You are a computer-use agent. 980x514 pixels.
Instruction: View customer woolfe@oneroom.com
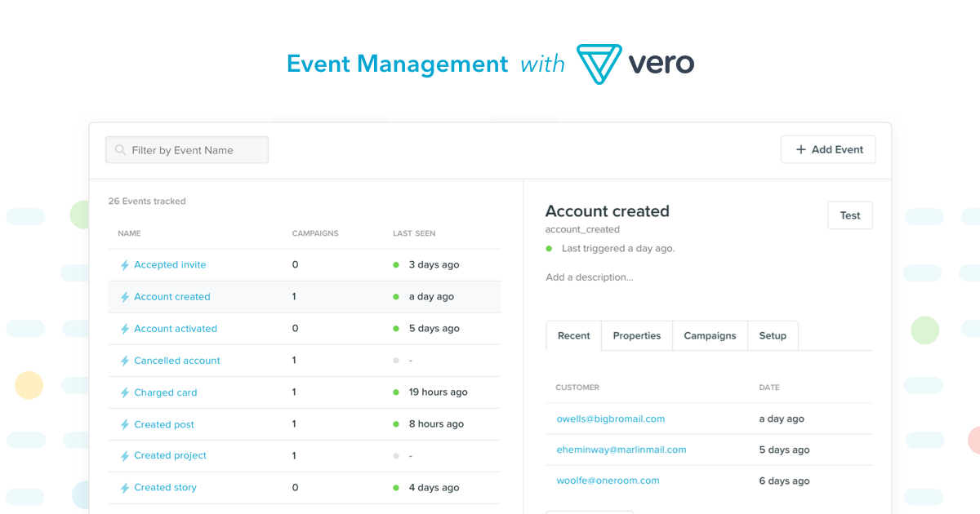coord(608,481)
